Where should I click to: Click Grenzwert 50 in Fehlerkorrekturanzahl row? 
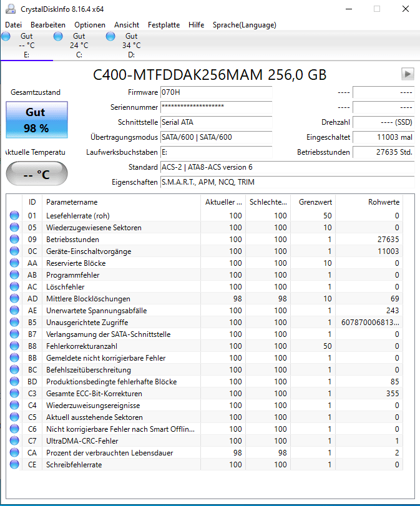point(328,346)
